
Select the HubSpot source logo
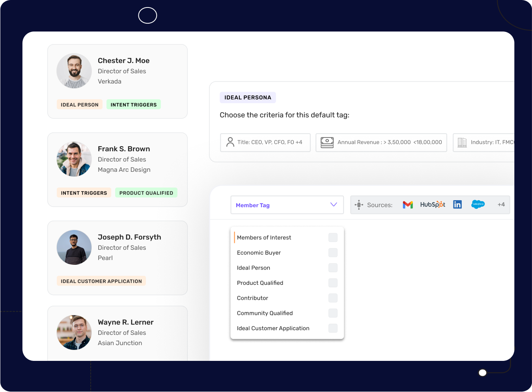point(432,205)
